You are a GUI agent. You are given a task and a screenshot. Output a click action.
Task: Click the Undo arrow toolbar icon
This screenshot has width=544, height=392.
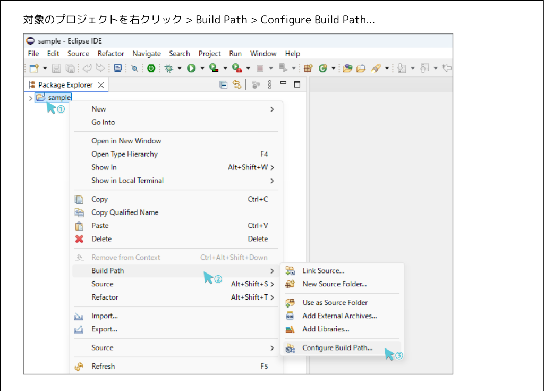pos(87,69)
